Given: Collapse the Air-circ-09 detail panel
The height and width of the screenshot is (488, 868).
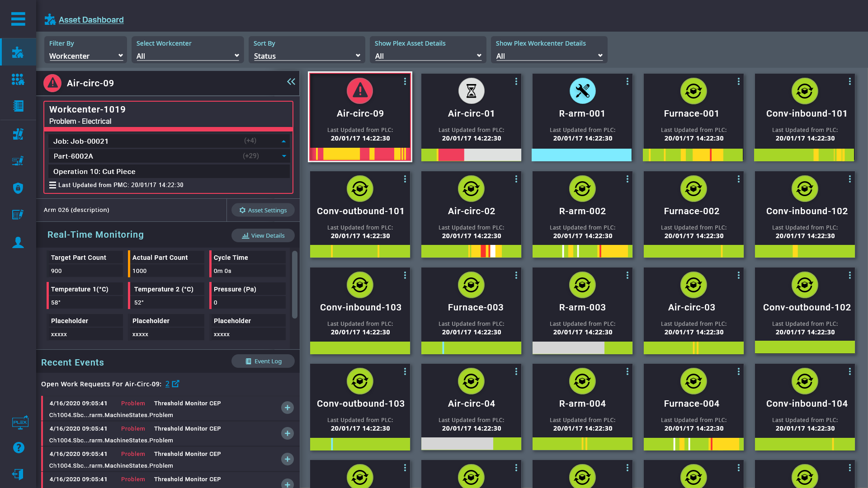Looking at the screenshot, I should coord(291,82).
